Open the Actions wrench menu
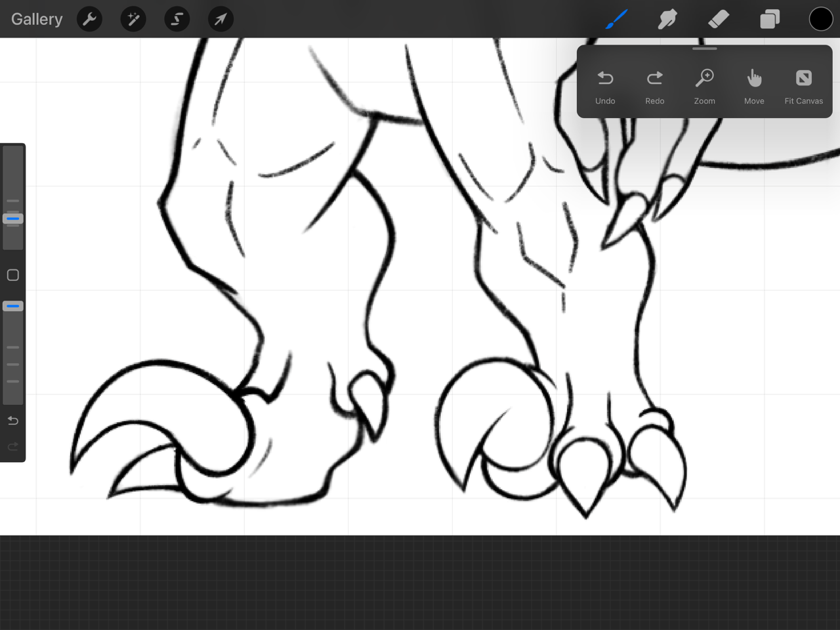The width and height of the screenshot is (840, 630). tap(90, 19)
